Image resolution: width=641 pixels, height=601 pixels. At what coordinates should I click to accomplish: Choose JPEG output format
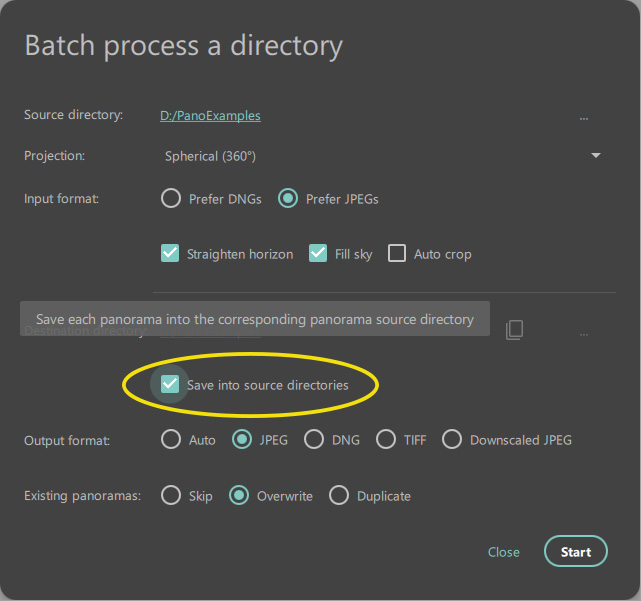241,440
